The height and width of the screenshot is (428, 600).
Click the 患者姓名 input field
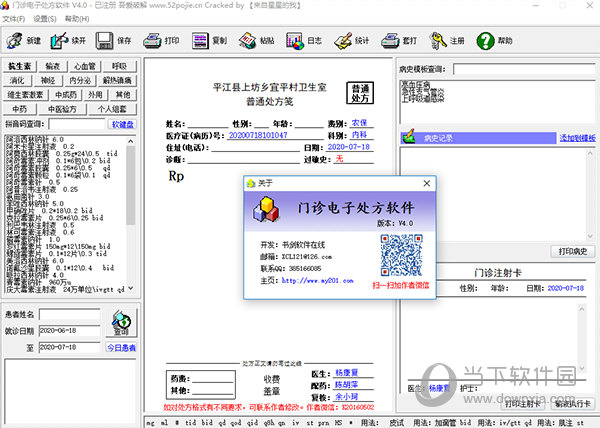(71, 314)
